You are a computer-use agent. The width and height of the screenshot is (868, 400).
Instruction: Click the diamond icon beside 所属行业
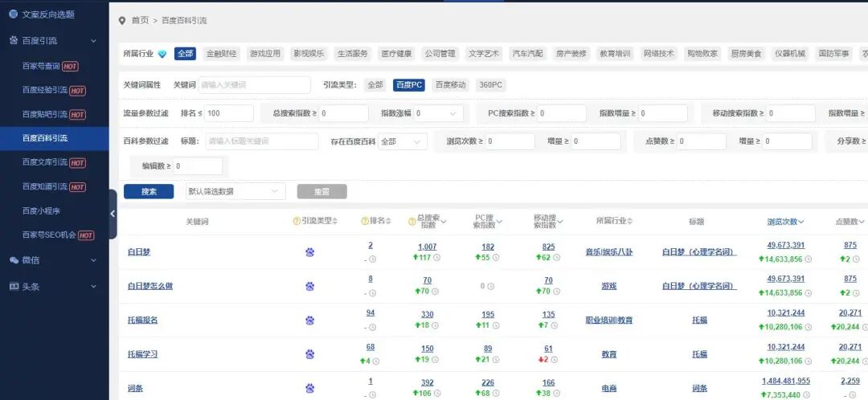[162, 54]
